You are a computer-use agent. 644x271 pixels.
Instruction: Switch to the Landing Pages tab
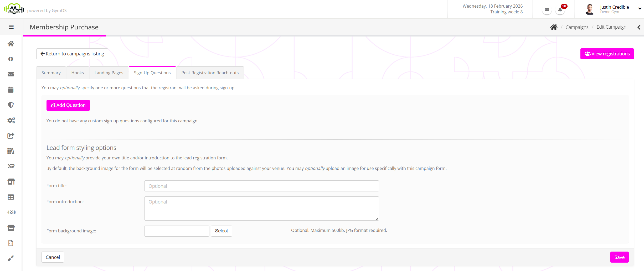109,73
